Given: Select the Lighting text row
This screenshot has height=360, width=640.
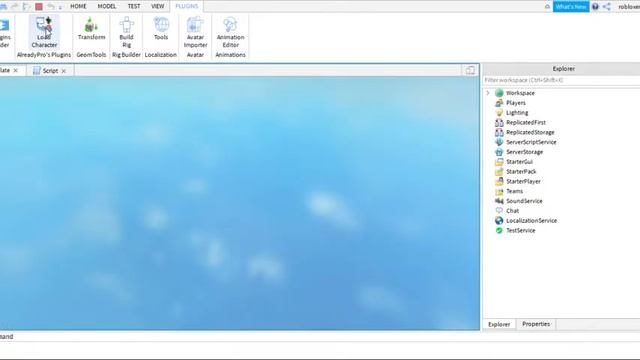Looking at the screenshot, I should click(517, 113).
